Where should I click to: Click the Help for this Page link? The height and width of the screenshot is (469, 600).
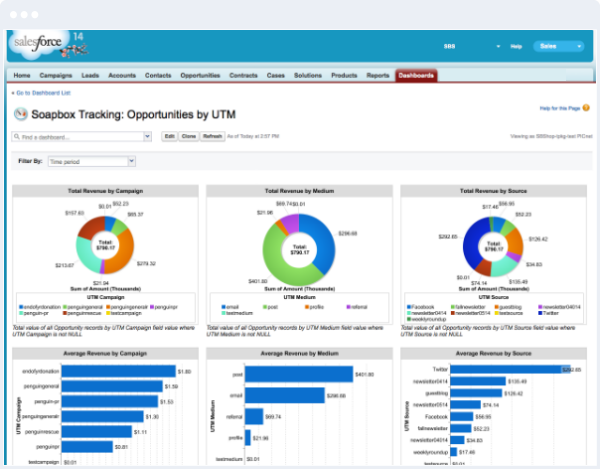pyautogui.click(x=560, y=108)
